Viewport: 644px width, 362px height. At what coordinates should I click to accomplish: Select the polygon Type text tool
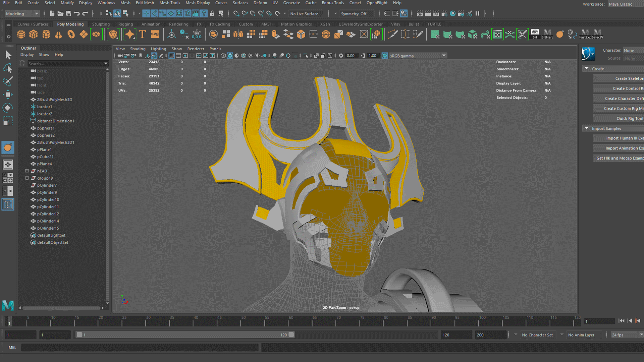click(142, 34)
